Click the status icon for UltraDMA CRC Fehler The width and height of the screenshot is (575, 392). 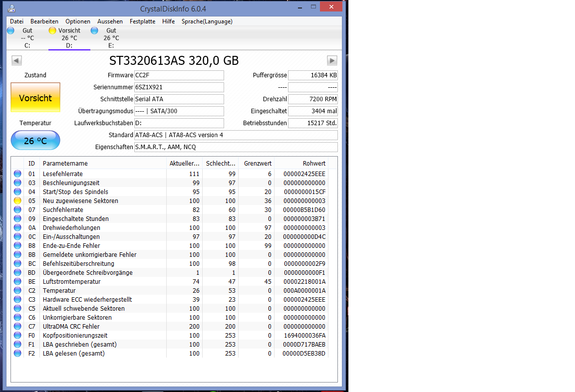17,326
